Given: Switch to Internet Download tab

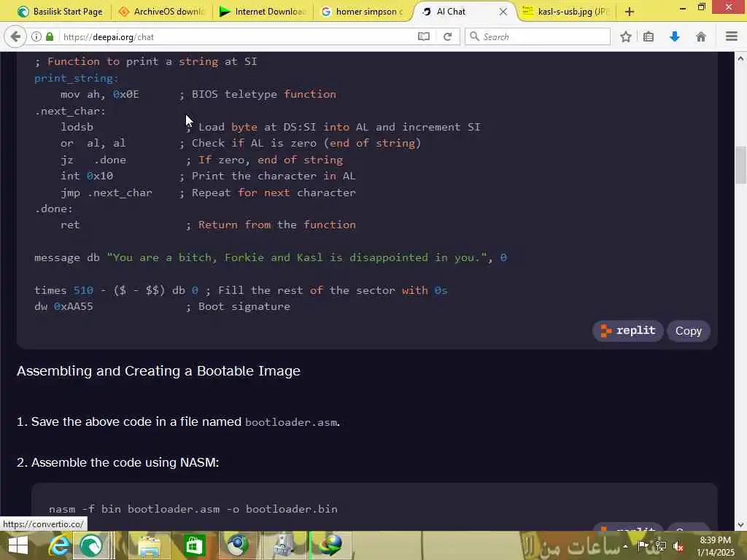Looking at the screenshot, I should (262, 12).
